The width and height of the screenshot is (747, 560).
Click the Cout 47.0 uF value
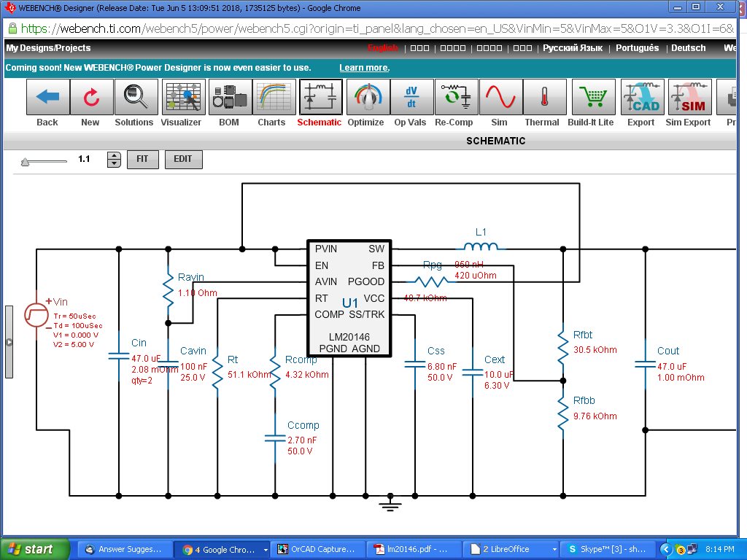672,367
